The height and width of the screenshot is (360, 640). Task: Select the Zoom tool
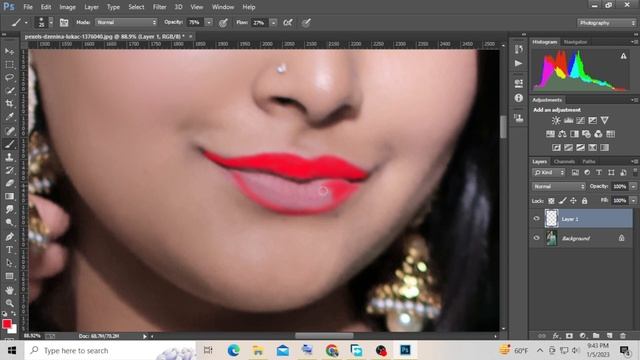9,303
